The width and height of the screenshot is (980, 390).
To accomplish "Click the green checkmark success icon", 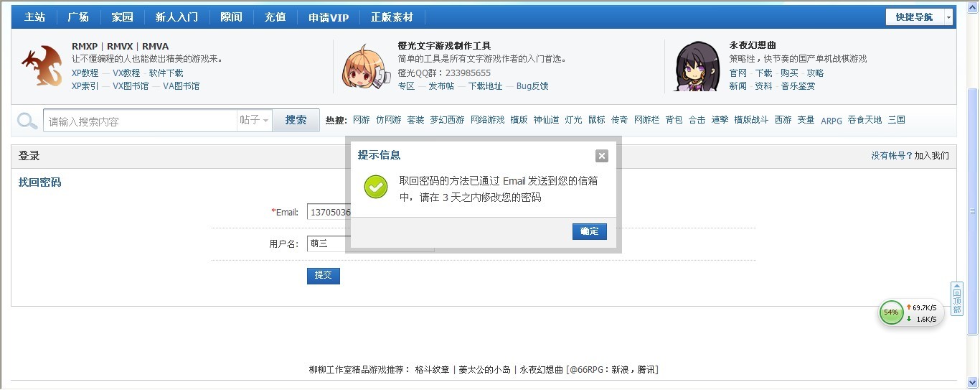I will click(x=375, y=187).
